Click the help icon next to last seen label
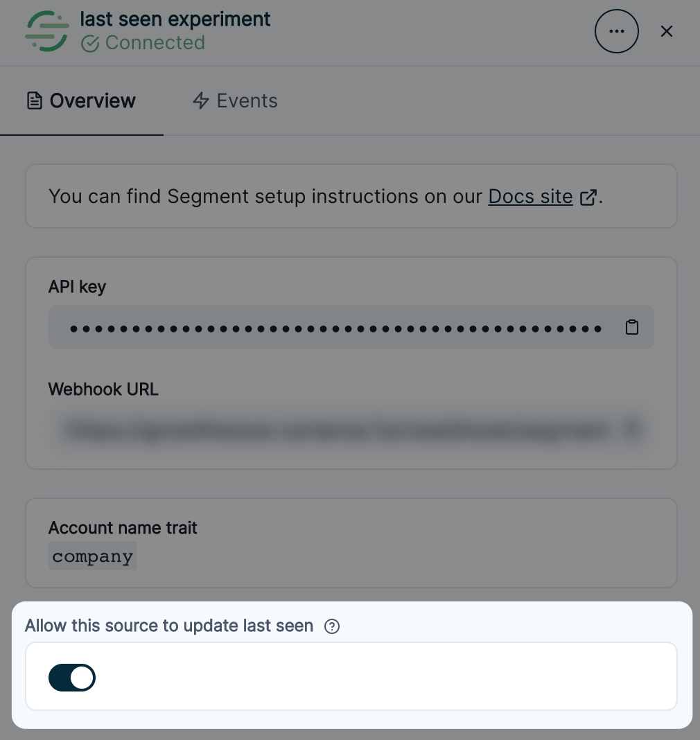The height and width of the screenshot is (740, 700). click(333, 627)
